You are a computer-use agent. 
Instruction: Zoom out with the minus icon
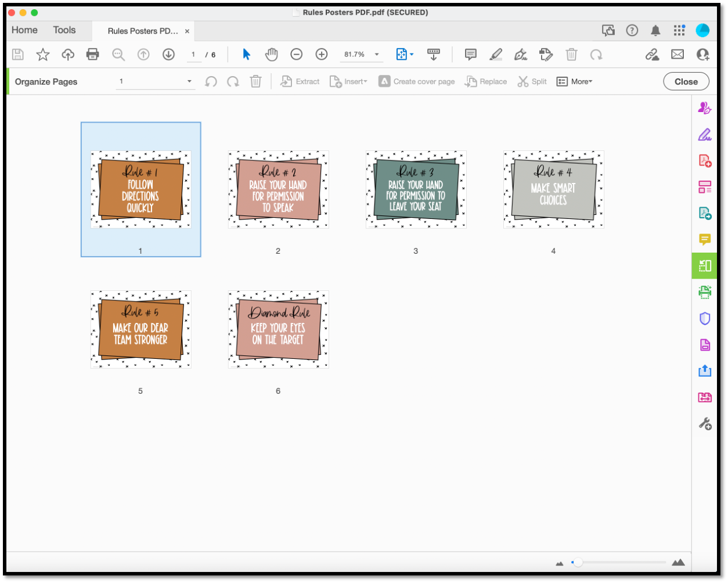[296, 55]
